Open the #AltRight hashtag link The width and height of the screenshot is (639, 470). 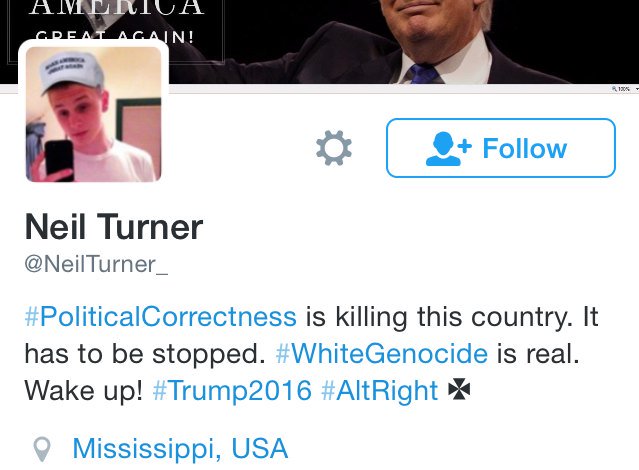pyautogui.click(x=379, y=391)
